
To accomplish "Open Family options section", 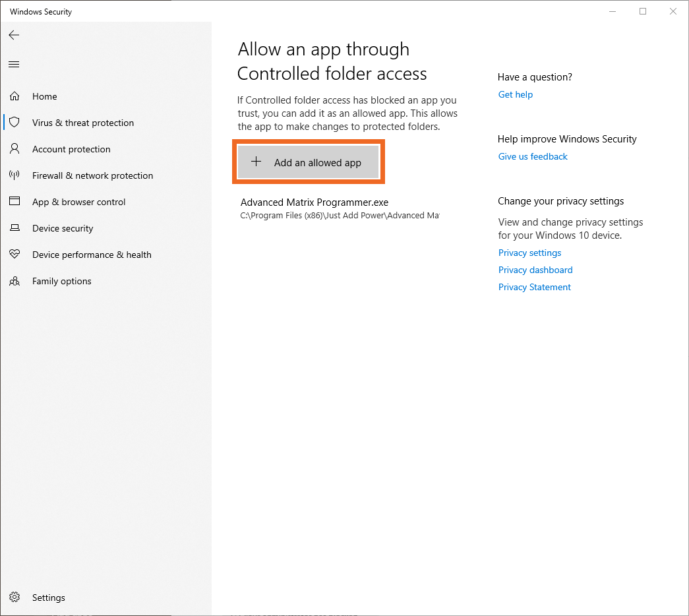I will [61, 281].
